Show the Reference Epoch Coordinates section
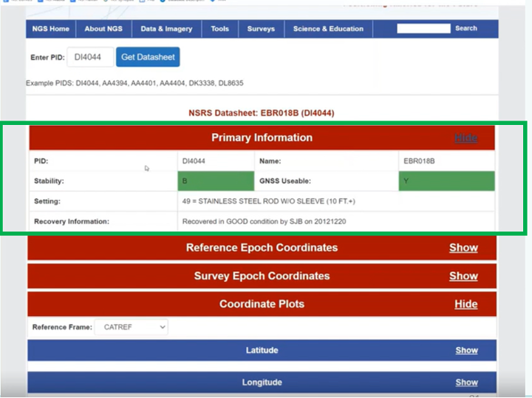Viewport: 532px width, 398px height. click(463, 248)
